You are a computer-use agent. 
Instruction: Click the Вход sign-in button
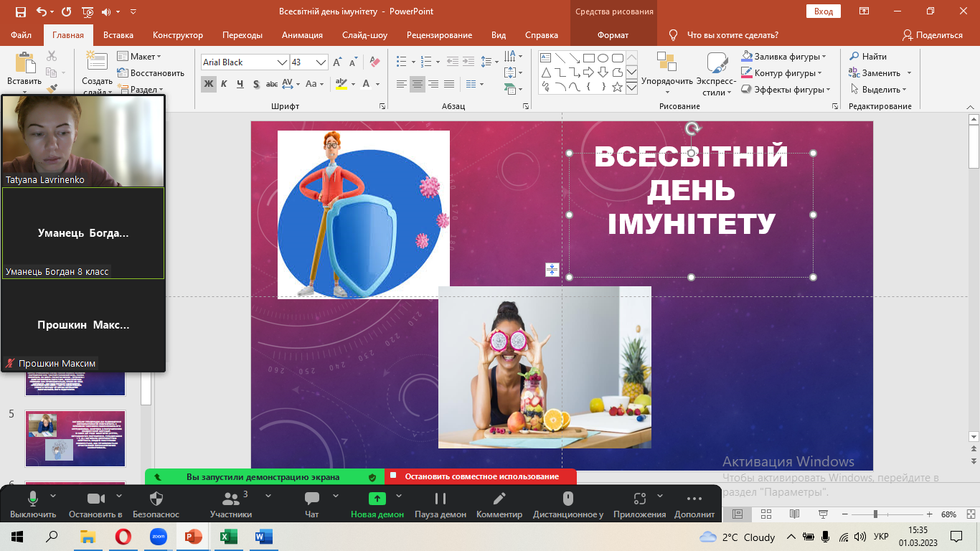(824, 11)
